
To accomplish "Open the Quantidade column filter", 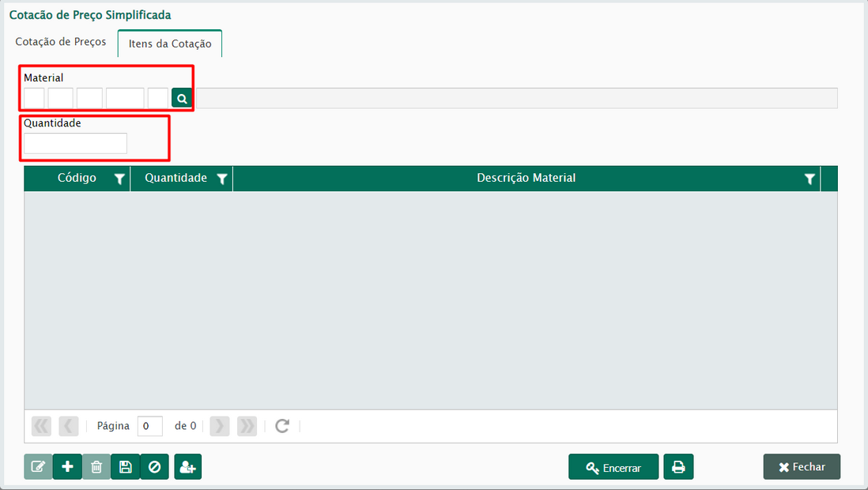I will click(x=222, y=179).
